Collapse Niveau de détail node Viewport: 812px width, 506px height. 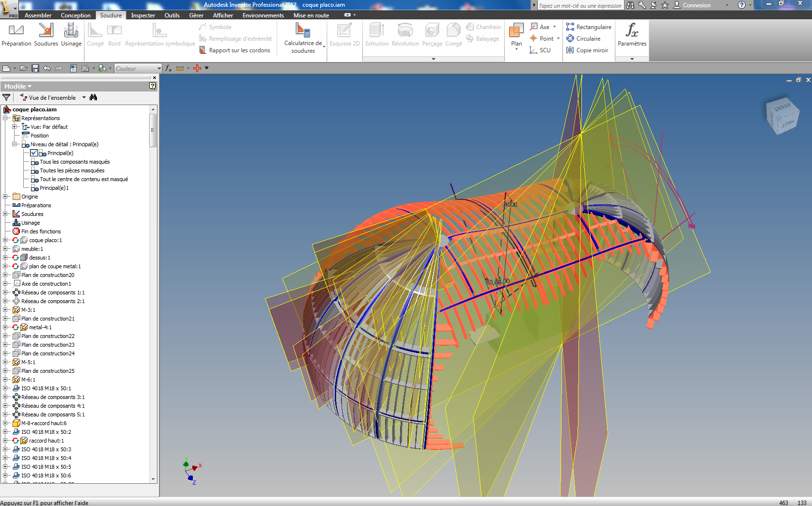[x=15, y=144]
